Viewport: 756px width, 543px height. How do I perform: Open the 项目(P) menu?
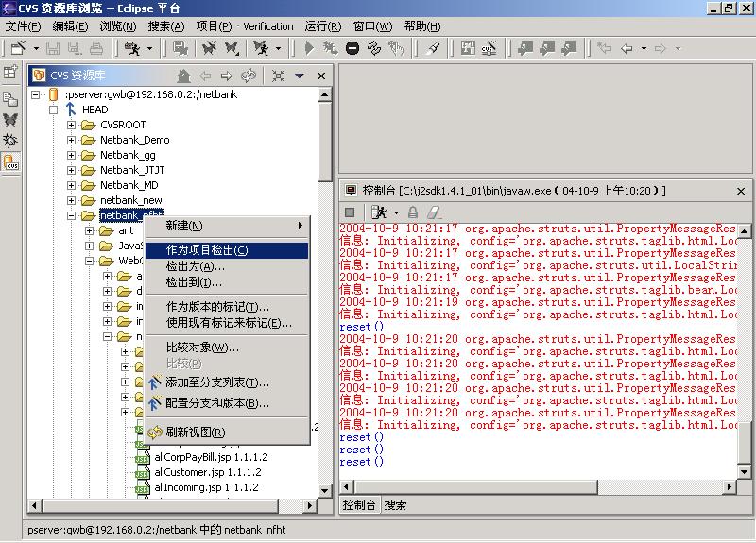215,26
